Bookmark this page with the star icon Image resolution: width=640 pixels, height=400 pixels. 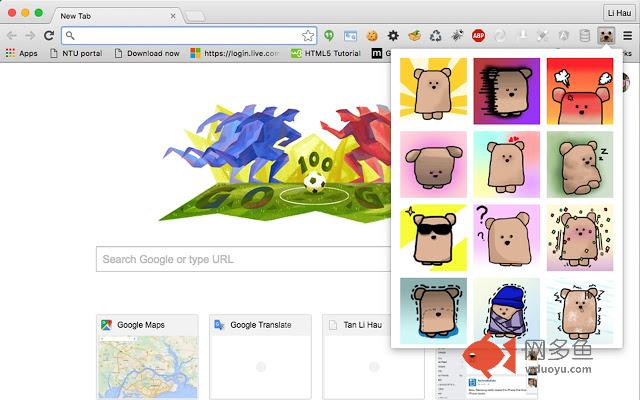coord(308,36)
